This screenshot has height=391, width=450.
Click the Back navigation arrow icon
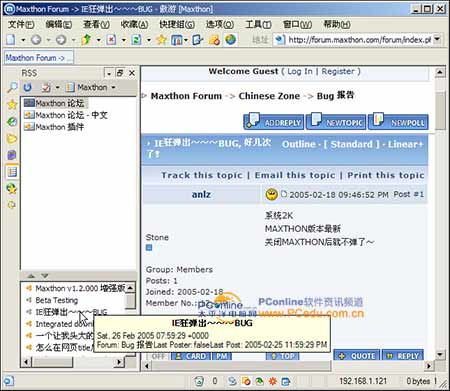click(x=36, y=40)
